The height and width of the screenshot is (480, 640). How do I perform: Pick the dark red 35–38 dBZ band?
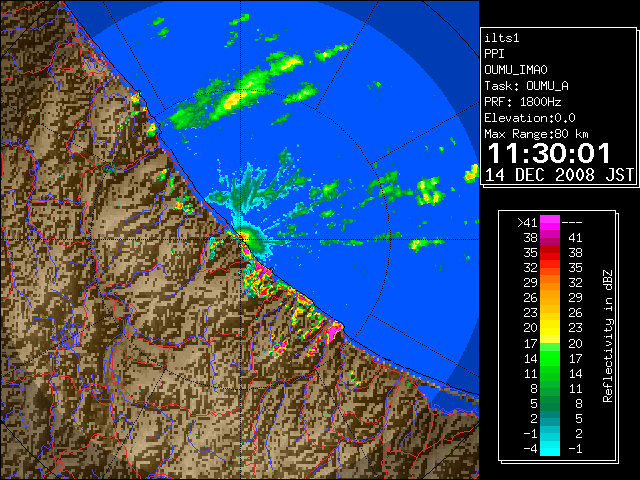pos(550,253)
